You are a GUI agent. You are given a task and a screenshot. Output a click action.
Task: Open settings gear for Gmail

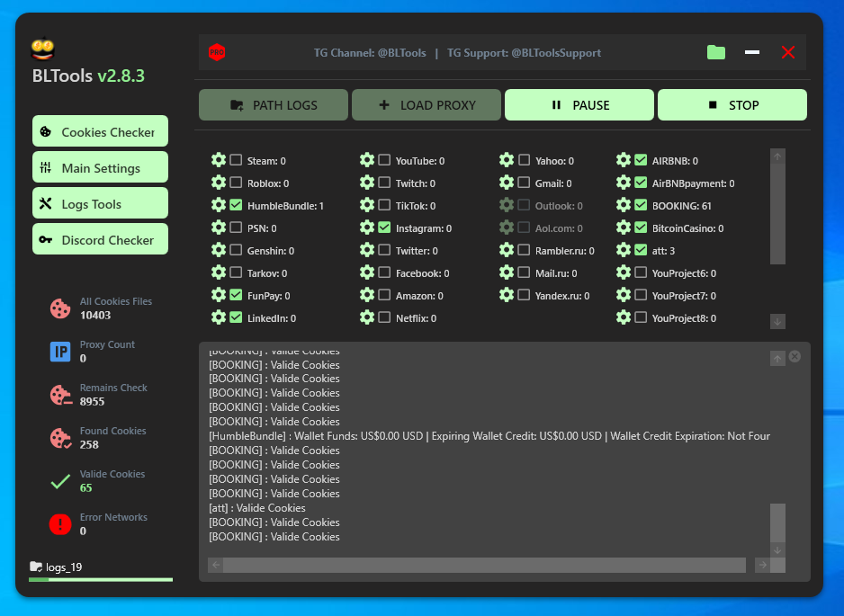507,183
